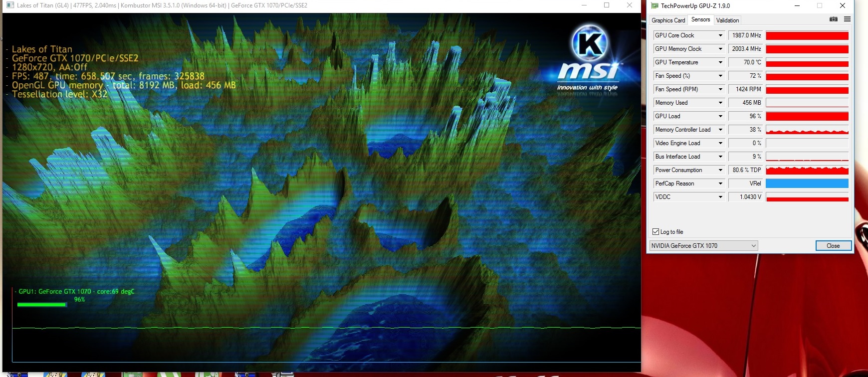Click the 2003.4 MHz memory clock value

[746, 49]
